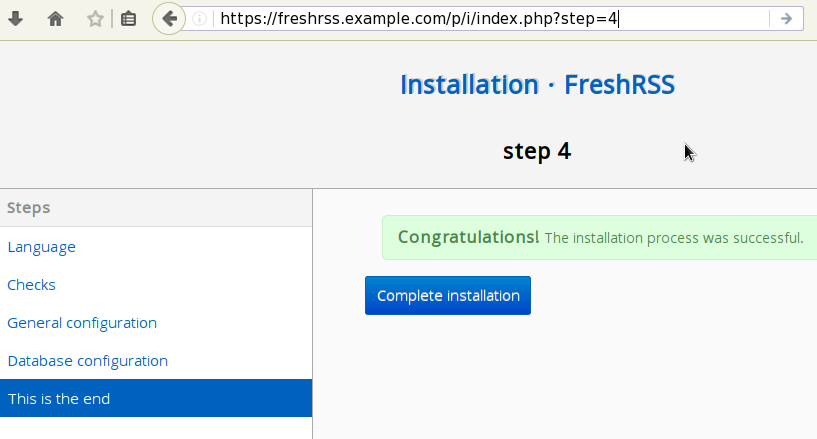Go to General configuration step

(82, 322)
